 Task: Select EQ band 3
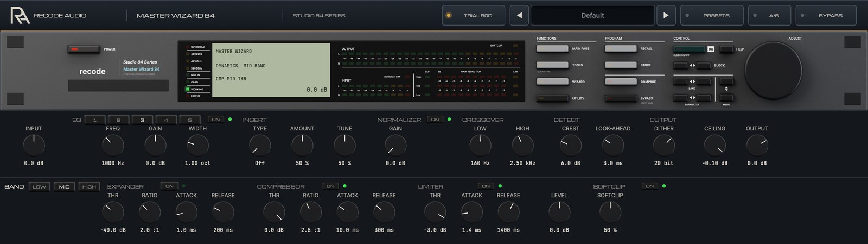pyautogui.click(x=142, y=120)
